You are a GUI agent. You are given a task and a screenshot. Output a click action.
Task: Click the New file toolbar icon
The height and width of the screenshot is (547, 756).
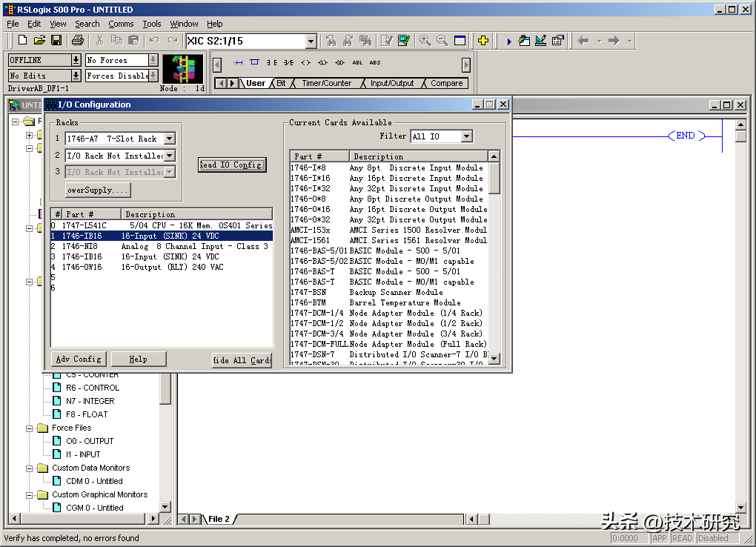22,41
